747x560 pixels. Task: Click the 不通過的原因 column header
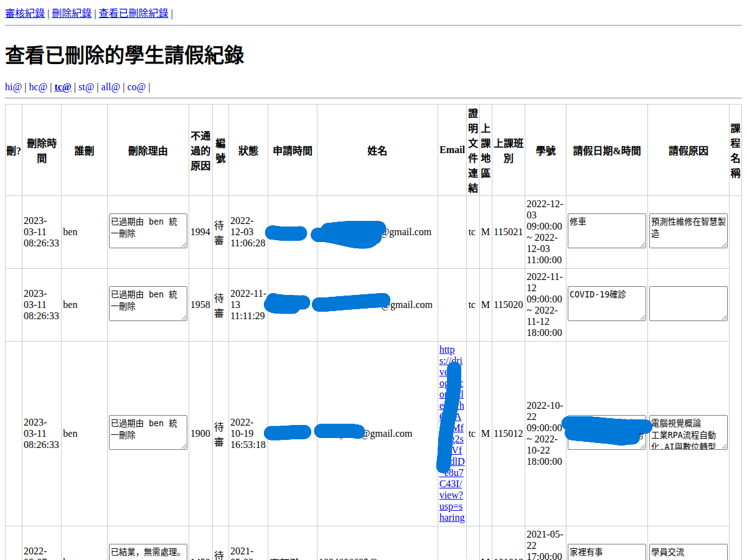pyautogui.click(x=200, y=151)
